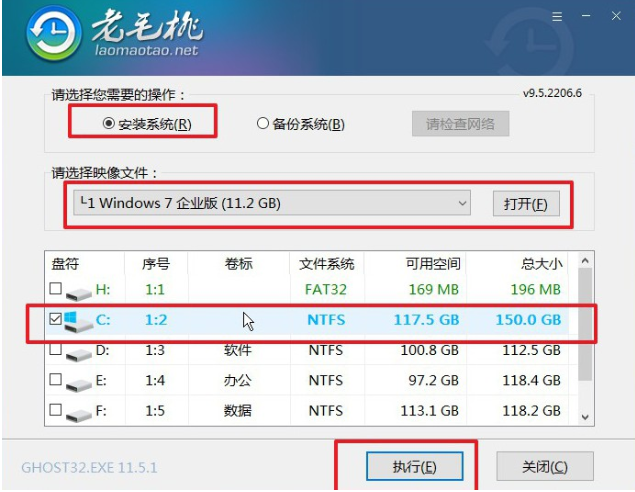Image resolution: width=635 pixels, height=492 pixels.
Task: Check the F: 数据 partition checkbox
Action: 55,410
